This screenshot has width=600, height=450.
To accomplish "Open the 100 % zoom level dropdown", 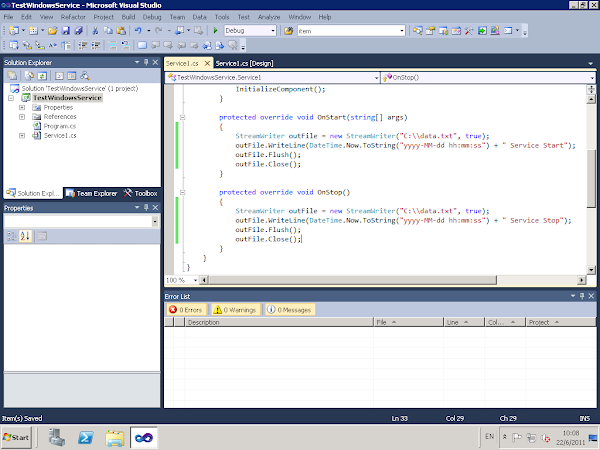I will tap(195, 280).
